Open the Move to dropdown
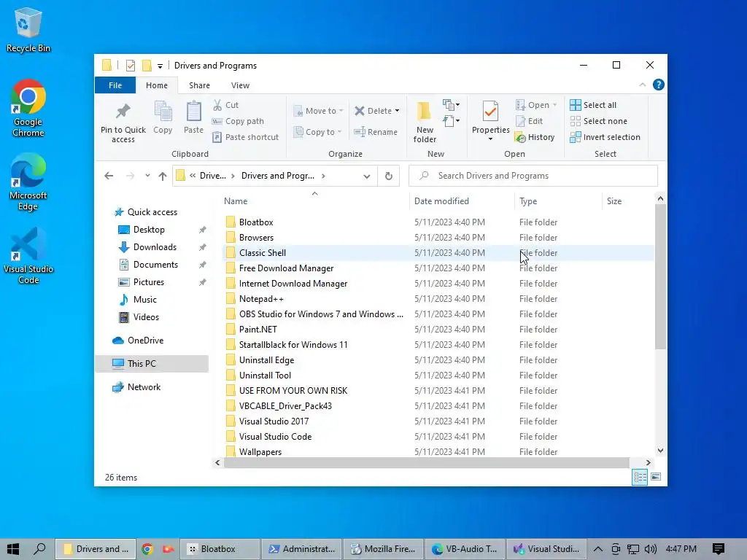 [x=318, y=111]
